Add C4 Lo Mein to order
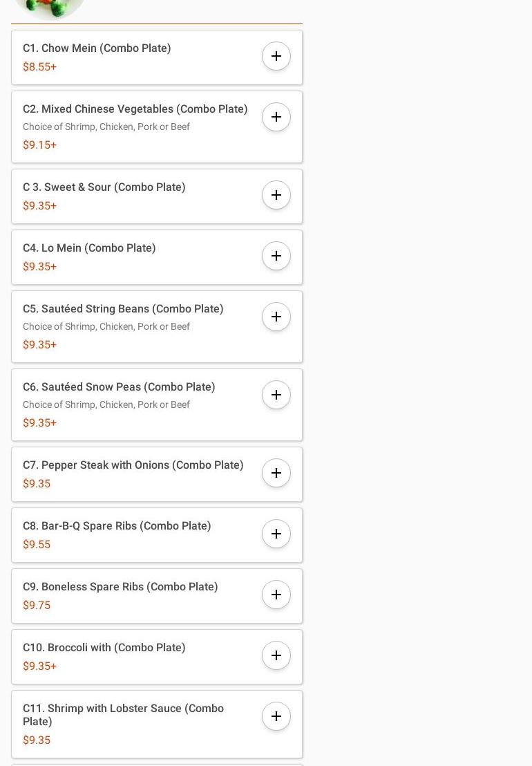The width and height of the screenshot is (532, 766). coord(276,256)
